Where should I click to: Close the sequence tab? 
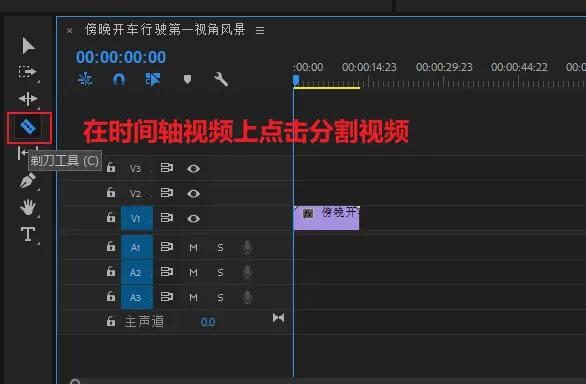[70, 31]
